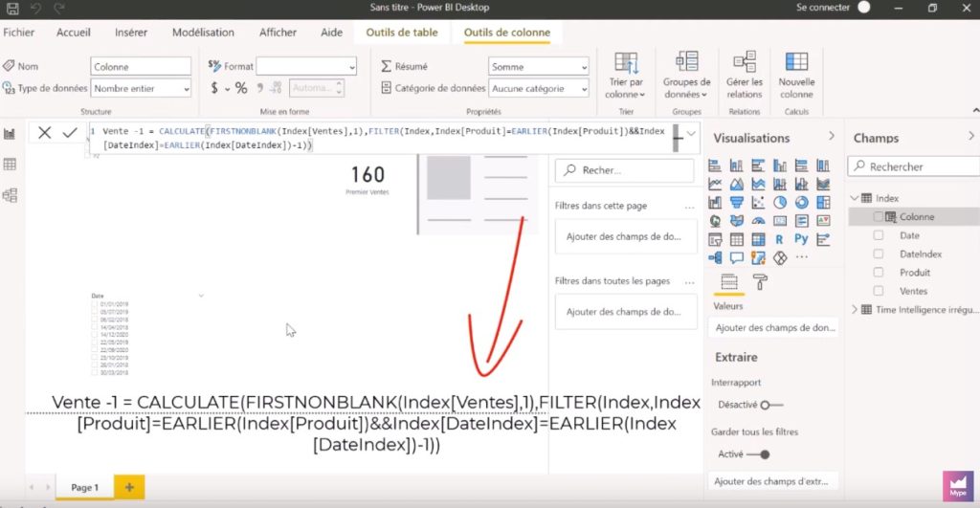
Task: Open the Format paint roller tab
Action: click(x=760, y=282)
